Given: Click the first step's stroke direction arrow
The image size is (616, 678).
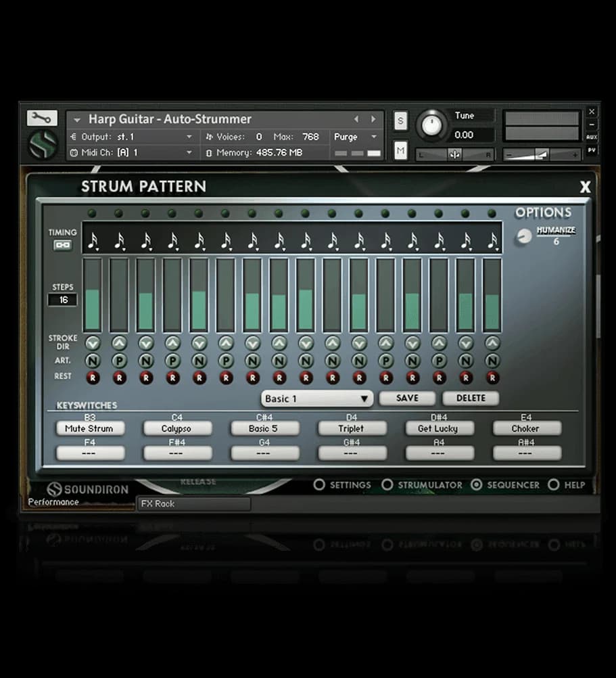Looking at the screenshot, I should point(92,343).
